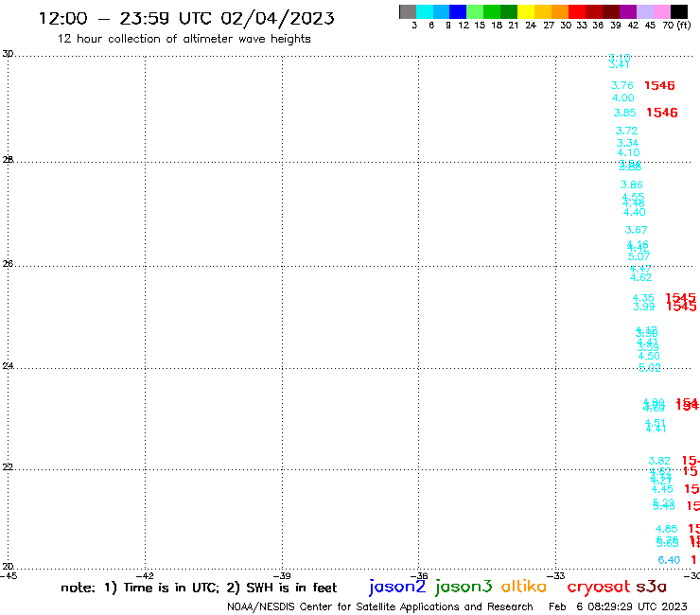700x615 pixels.
Task: Click the yellow swatch in the color scale
Action: coord(526,11)
